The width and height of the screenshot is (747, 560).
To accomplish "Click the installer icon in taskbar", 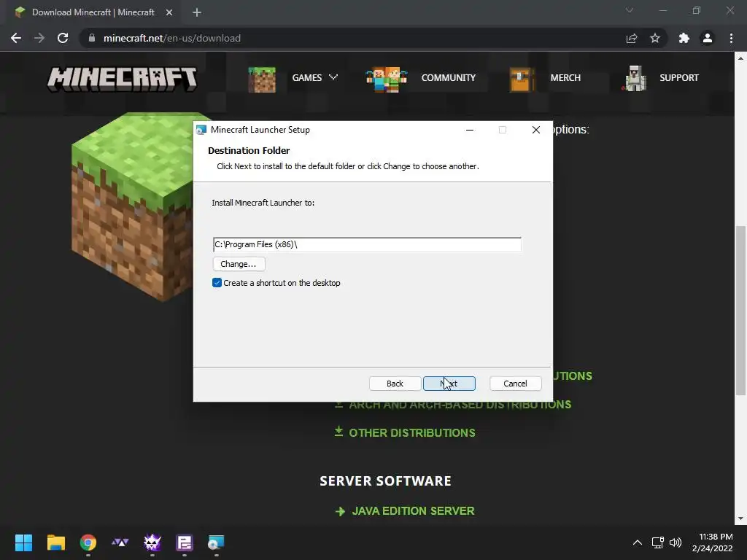I will pos(216,542).
